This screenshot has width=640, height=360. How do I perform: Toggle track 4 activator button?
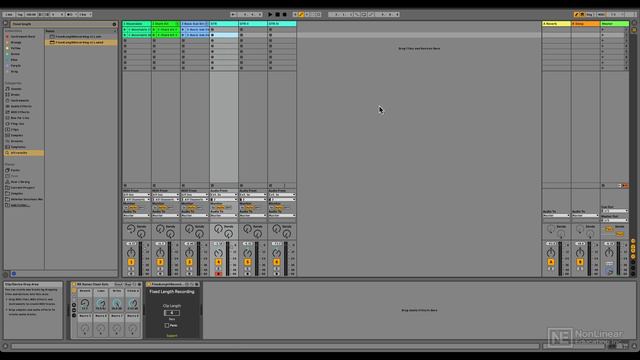click(218, 262)
